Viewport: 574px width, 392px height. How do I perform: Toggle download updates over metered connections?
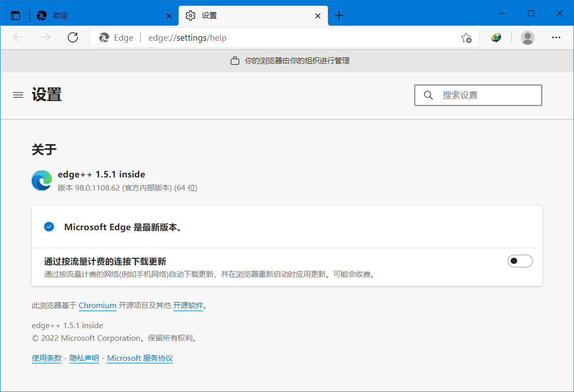(520, 261)
